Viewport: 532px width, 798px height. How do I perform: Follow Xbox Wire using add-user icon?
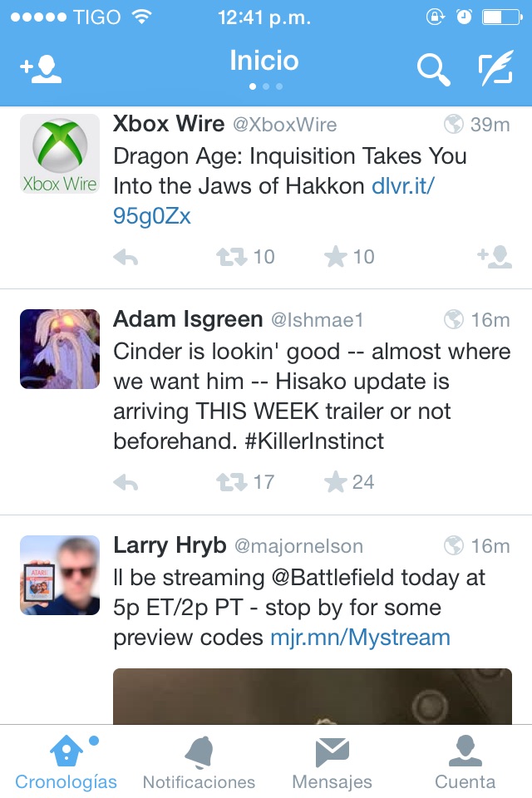tap(495, 258)
